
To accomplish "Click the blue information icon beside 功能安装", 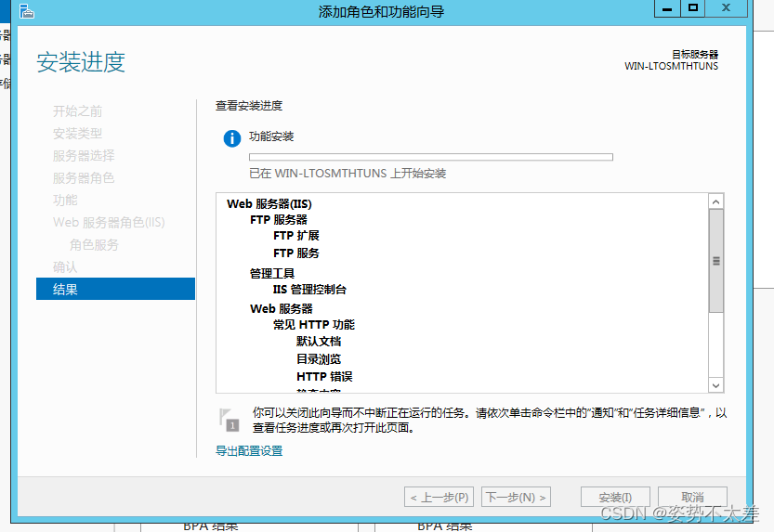I will coord(232,138).
